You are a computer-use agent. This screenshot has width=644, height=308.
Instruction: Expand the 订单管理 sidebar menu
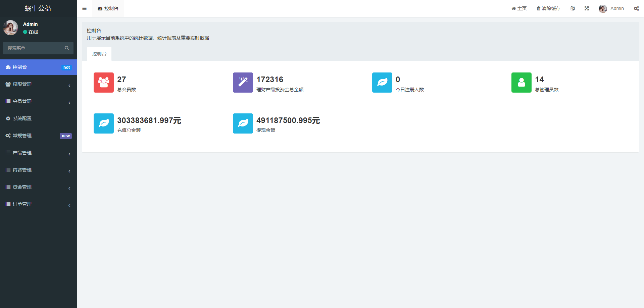(x=38, y=204)
